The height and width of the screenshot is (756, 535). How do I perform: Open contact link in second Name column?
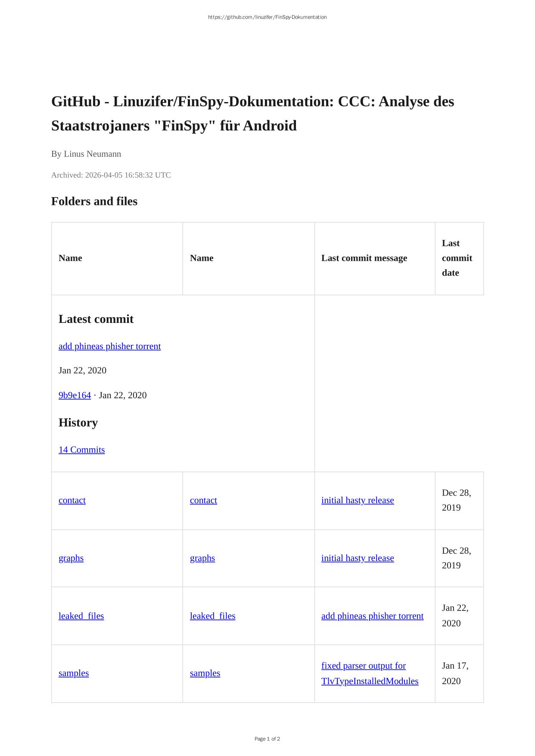(203, 500)
